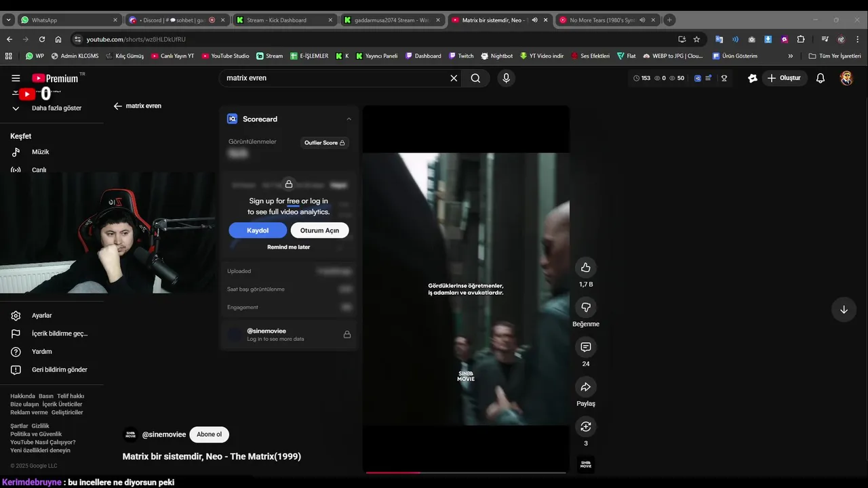868x488 pixels.
Task: Click the Kaydol sign-up button
Action: [x=258, y=230]
